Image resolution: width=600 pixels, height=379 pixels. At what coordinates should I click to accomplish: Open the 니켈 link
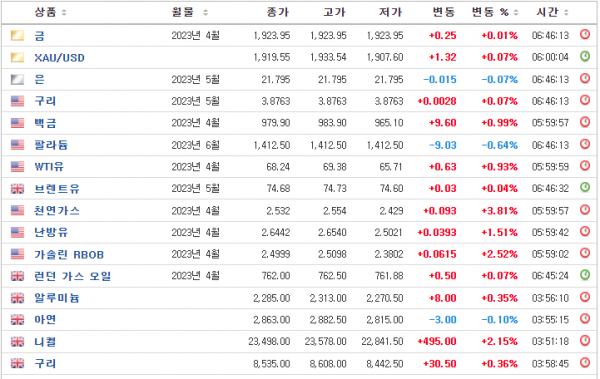click(x=45, y=341)
